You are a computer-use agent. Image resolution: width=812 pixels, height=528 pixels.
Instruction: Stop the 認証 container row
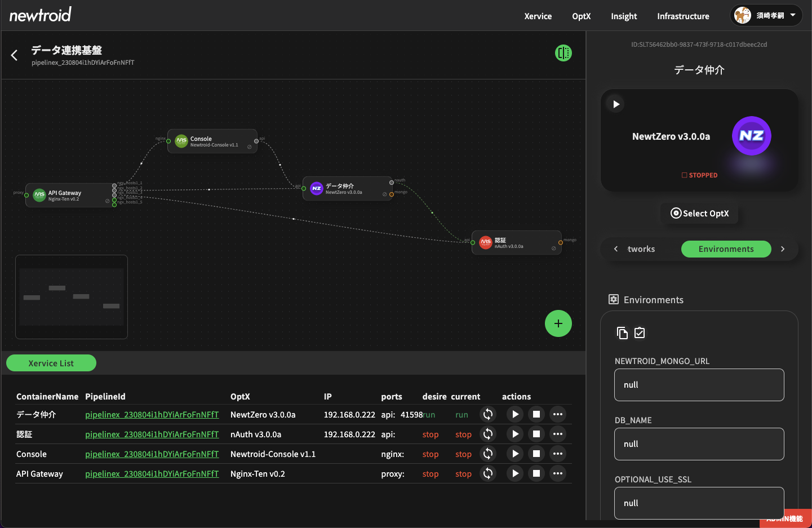click(536, 434)
